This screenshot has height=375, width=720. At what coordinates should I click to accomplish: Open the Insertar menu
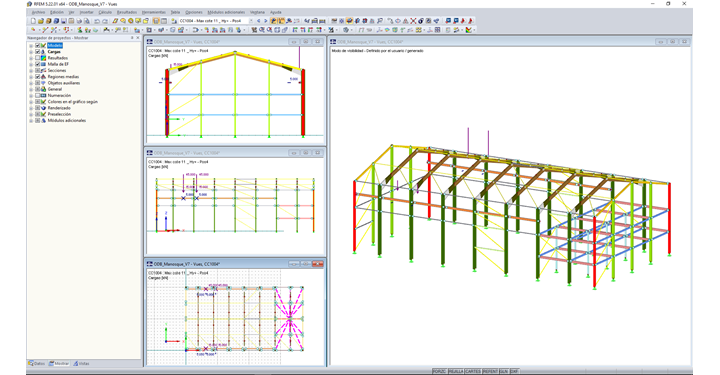tap(86, 12)
